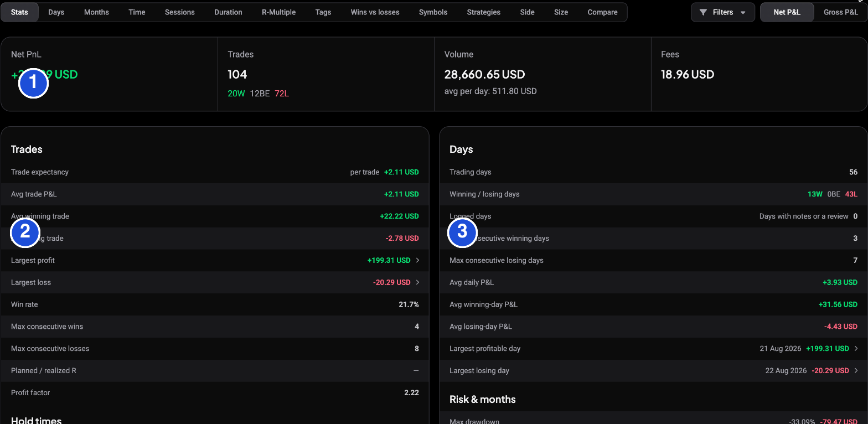Switch to the Side tab
868x424 pixels.
tap(527, 12)
